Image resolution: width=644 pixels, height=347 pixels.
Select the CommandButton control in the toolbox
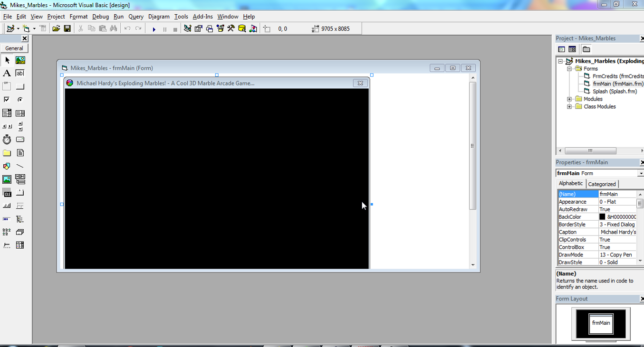click(x=19, y=86)
